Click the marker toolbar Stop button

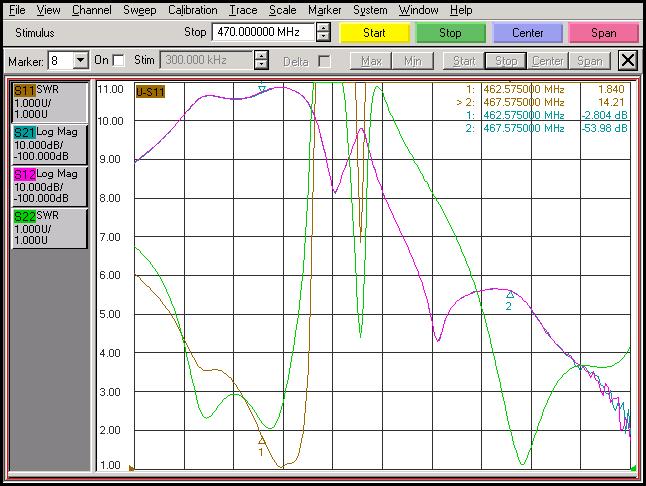[x=506, y=61]
